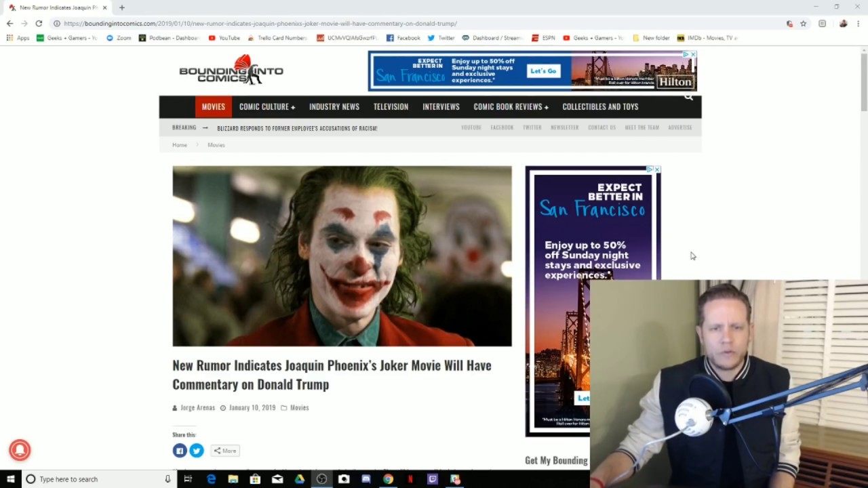Click the Movies breadcrumb link
This screenshot has width=868, height=488.
pos(216,145)
